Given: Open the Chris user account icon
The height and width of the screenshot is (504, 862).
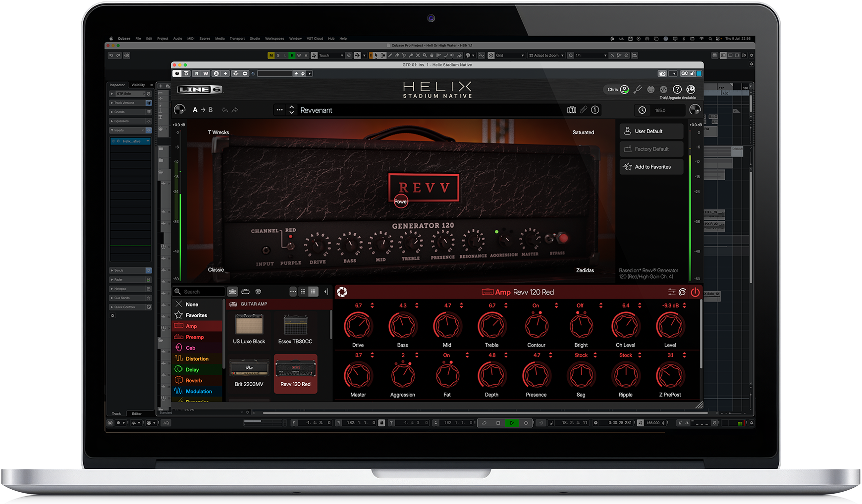Looking at the screenshot, I should [624, 90].
